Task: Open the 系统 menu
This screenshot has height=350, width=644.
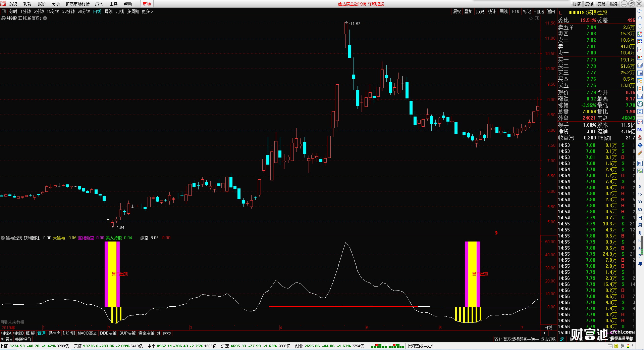Action: 13,4
